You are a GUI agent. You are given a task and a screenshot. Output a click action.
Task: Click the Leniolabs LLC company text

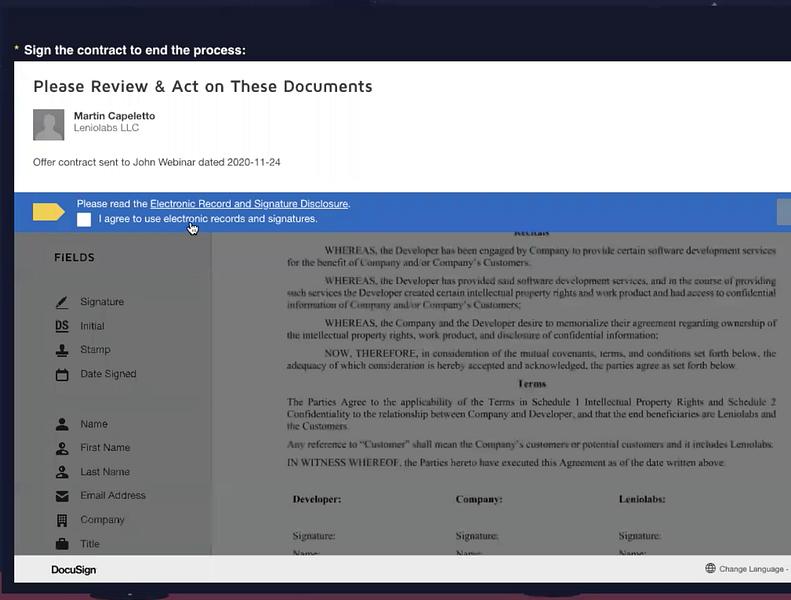(x=106, y=128)
